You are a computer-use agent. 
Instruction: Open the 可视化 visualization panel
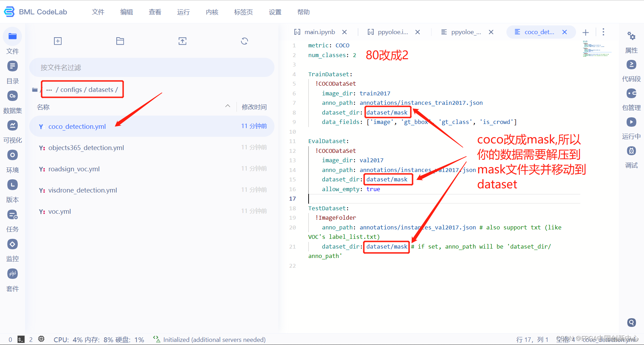click(13, 132)
